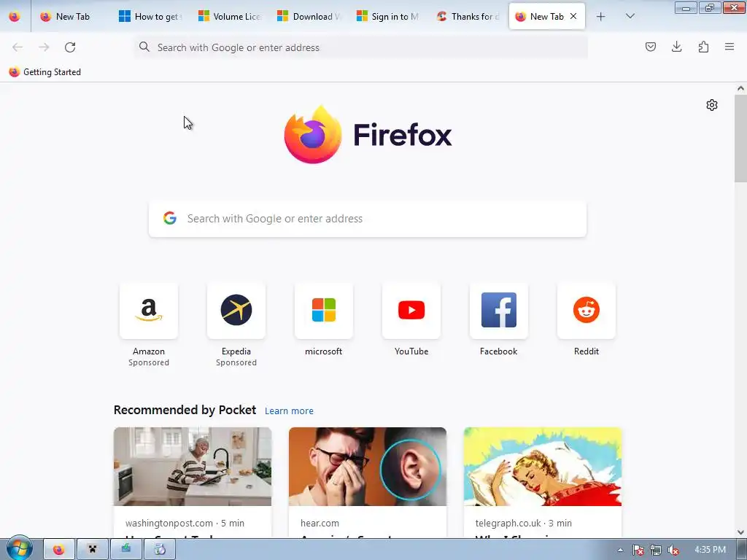Click Learn more next to Pocket

coord(289,411)
